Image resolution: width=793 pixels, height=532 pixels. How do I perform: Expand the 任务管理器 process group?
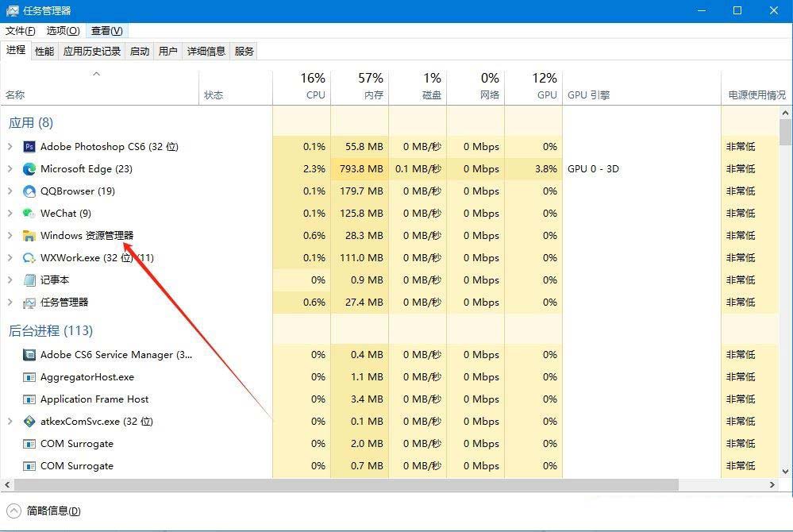click(10, 303)
